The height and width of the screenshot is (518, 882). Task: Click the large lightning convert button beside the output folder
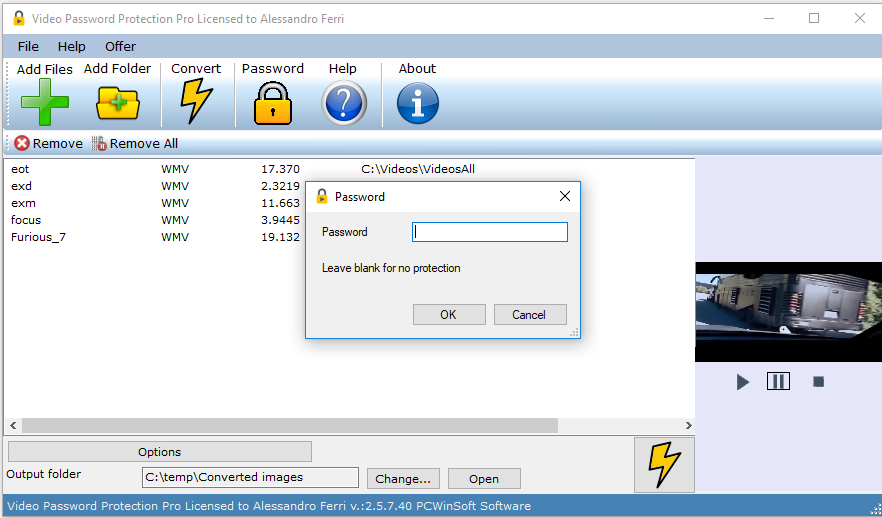[664, 465]
